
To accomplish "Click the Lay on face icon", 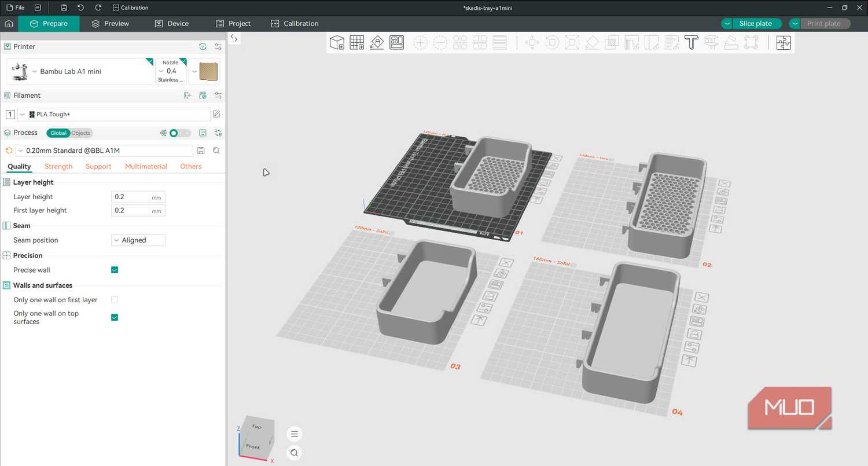I will click(x=591, y=42).
